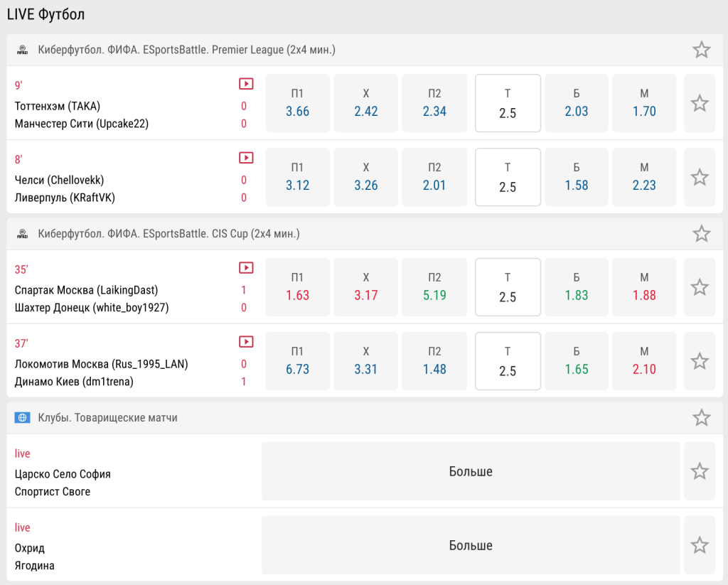Play live stream for Chelsea vs Liverpool match
This screenshot has height=585, width=728.
(246, 158)
